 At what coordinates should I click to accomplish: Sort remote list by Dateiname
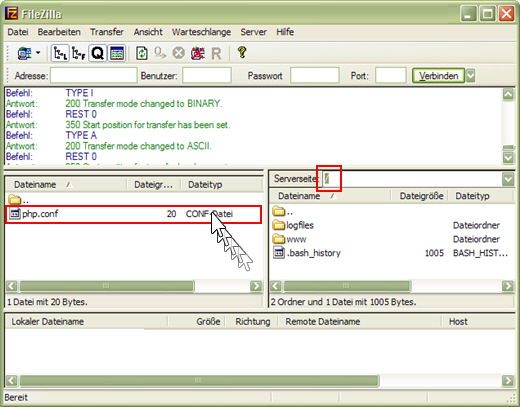click(329, 196)
